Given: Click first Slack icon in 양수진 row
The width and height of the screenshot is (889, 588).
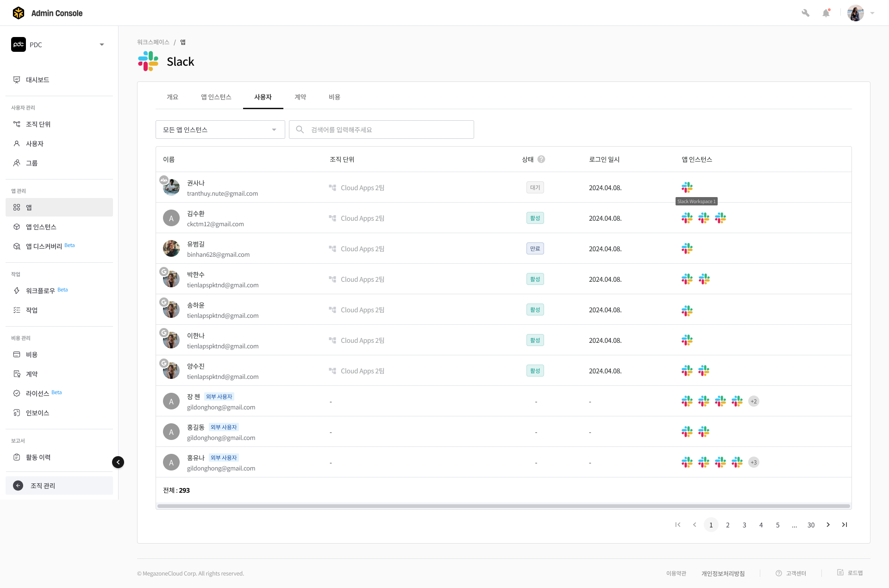Looking at the screenshot, I should 687,371.
